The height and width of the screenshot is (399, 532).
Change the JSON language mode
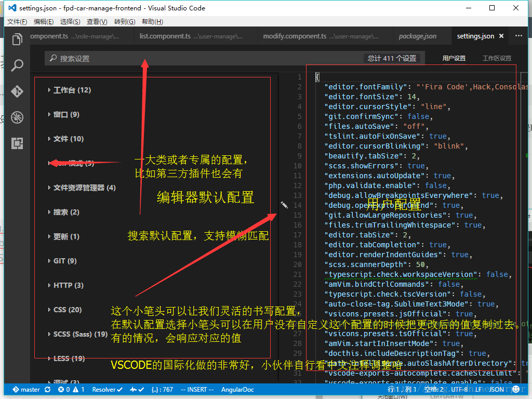pyautogui.click(x=496, y=390)
